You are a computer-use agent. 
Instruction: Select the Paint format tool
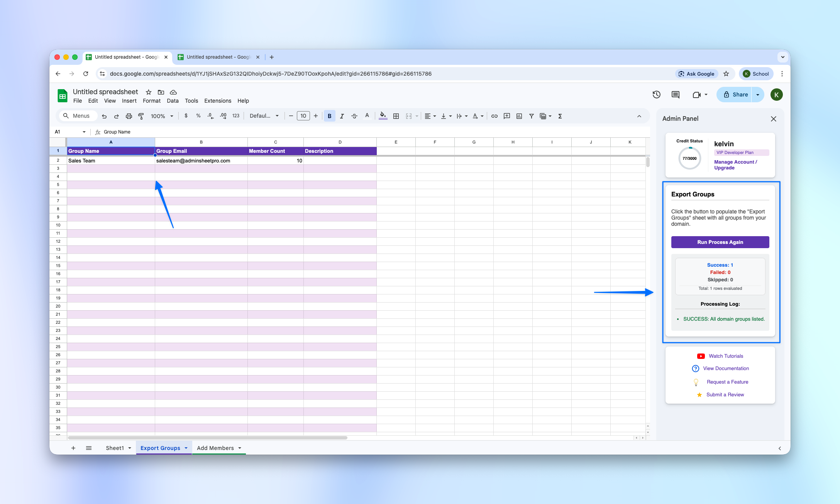tap(141, 116)
